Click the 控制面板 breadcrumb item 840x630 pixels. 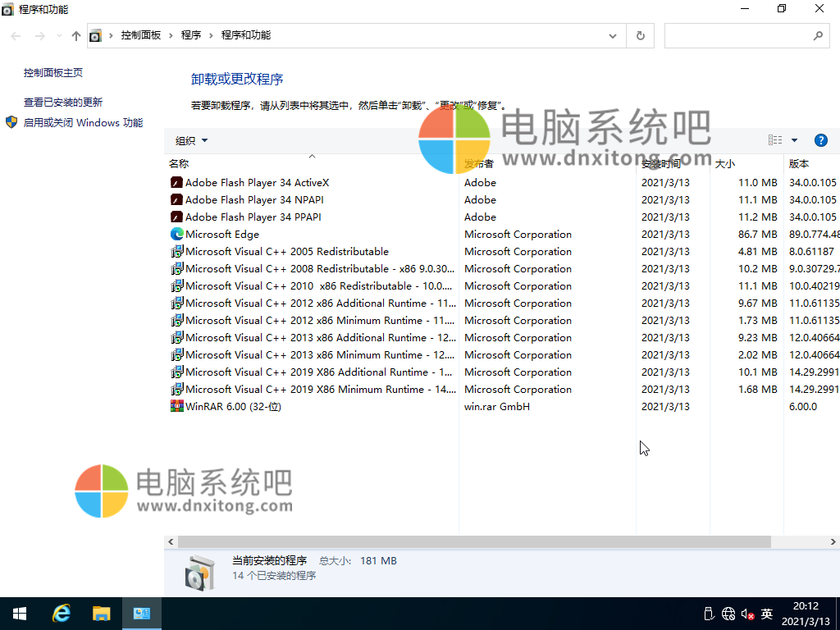140,35
